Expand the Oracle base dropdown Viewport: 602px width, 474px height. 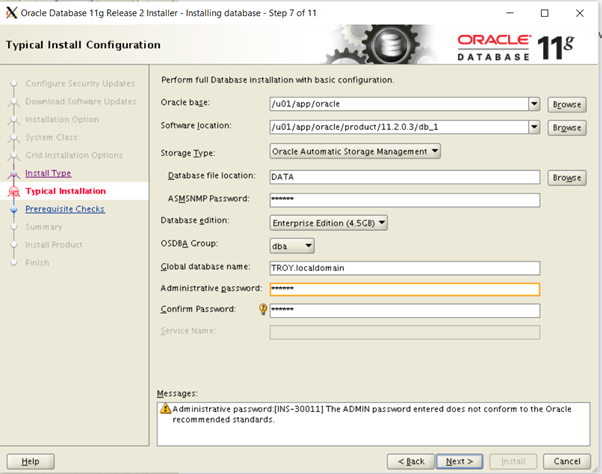(x=534, y=104)
